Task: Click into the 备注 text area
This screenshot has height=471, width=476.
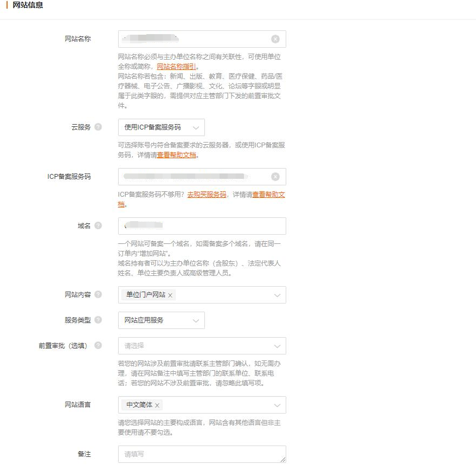Action: [x=202, y=454]
